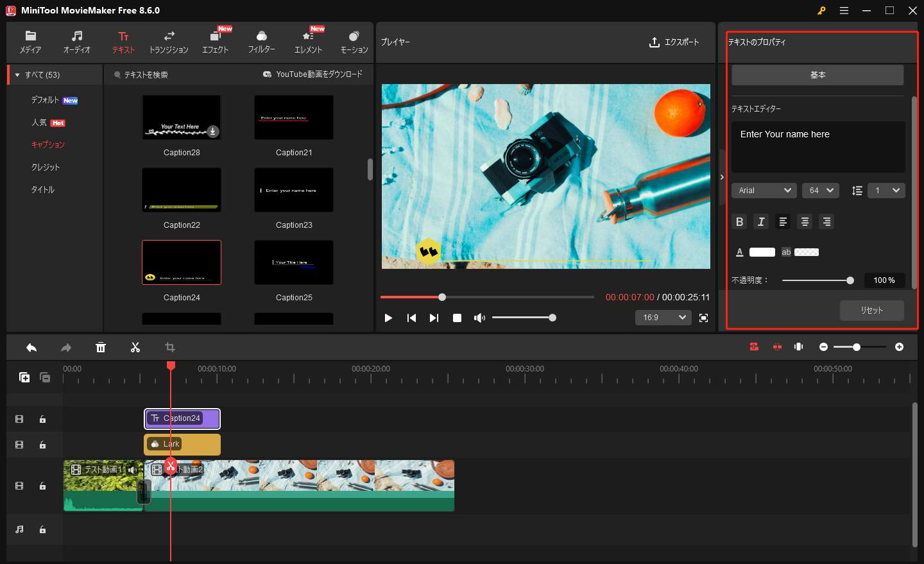Open the トランジション (Transitions) panel
Screen dimensions: 924x564
click(169, 40)
